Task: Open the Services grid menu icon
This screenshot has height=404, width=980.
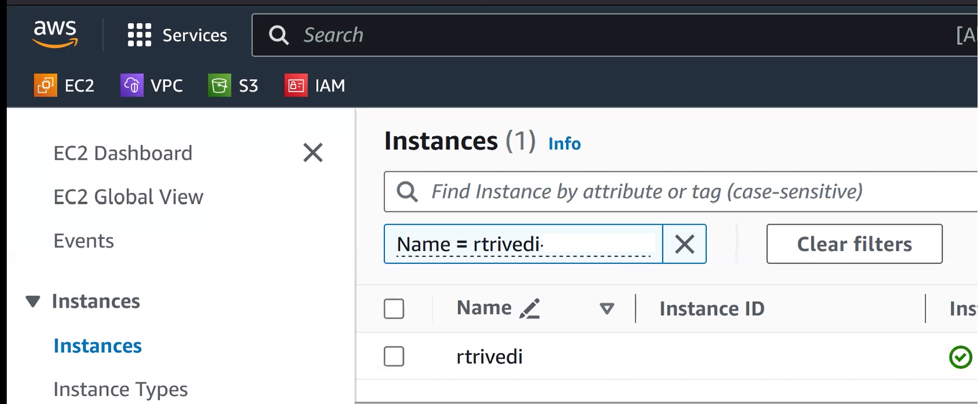Action: (139, 35)
